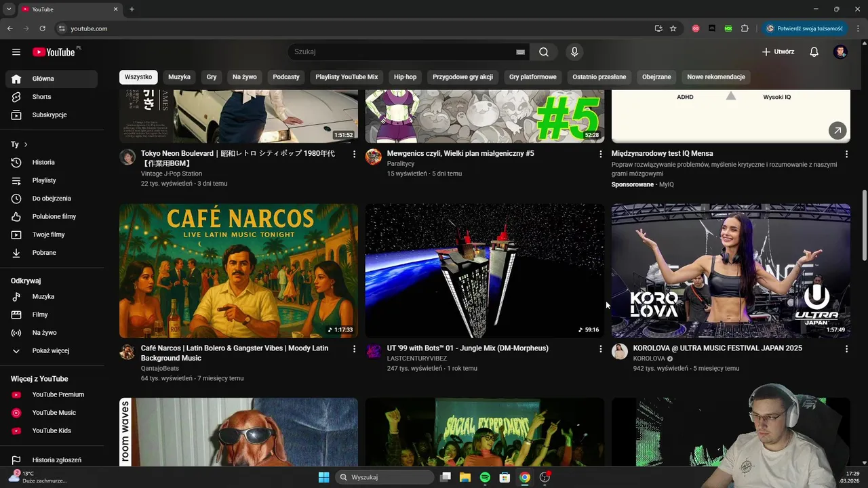
Task: Open Twoje filmy in sidebar
Action: (52, 235)
